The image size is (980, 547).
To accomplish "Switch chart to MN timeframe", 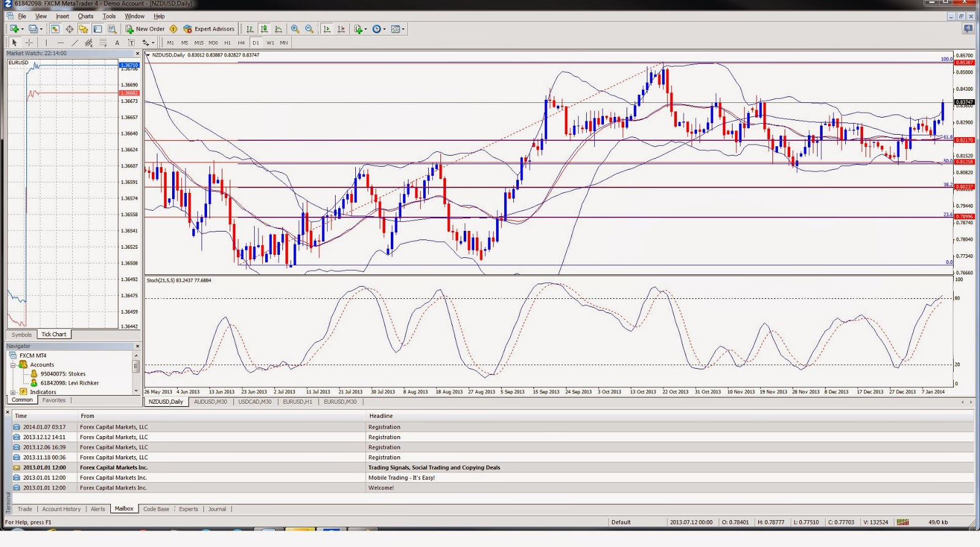I will pyautogui.click(x=284, y=43).
